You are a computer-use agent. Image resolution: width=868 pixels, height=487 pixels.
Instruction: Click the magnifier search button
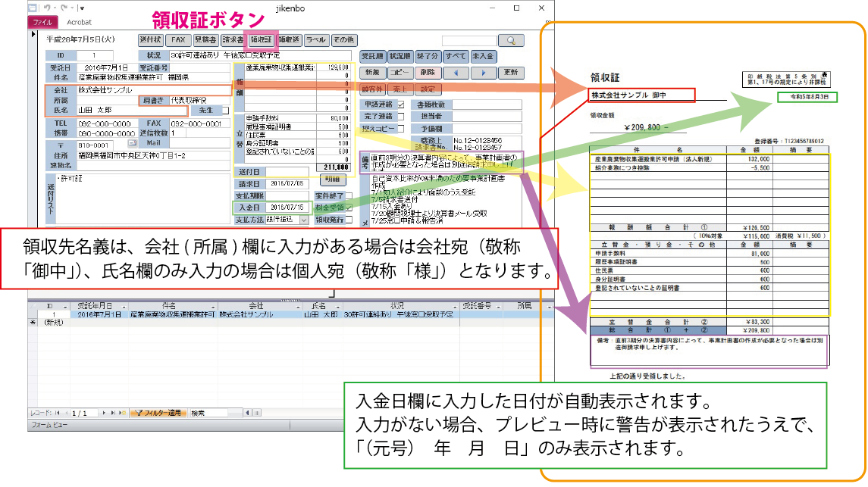coord(511,40)
